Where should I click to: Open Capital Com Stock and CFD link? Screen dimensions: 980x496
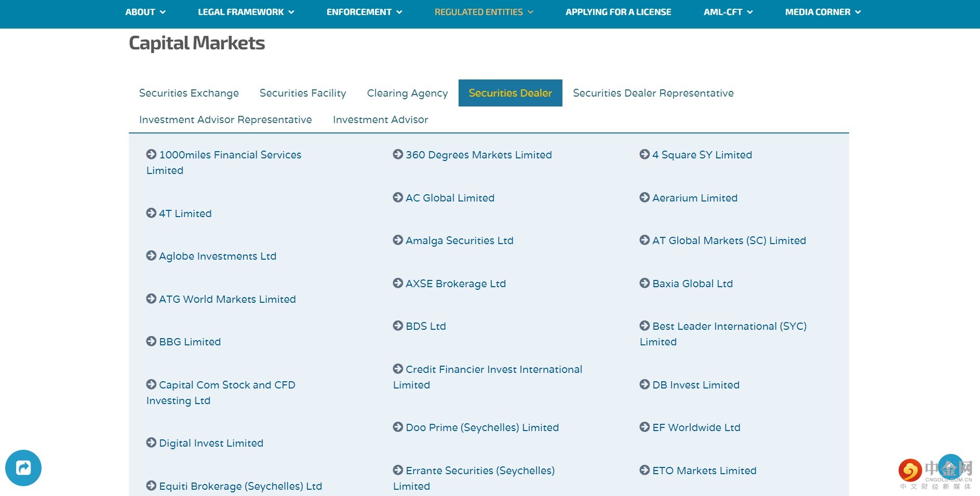tap(221, 393)
